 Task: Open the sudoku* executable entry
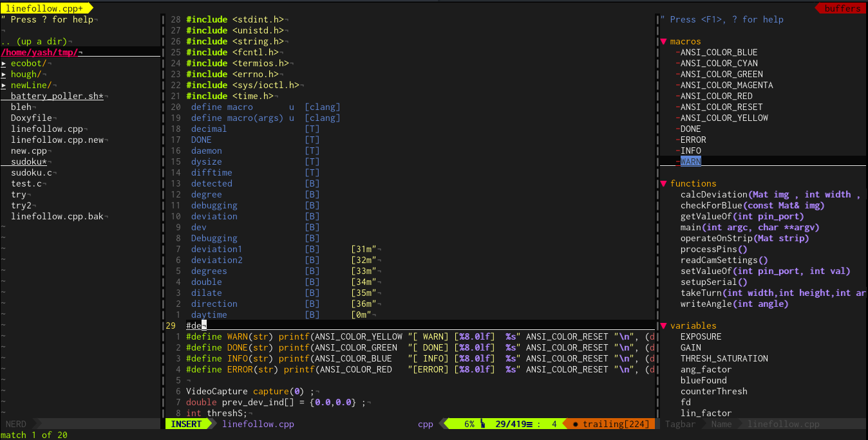(29, 161)
